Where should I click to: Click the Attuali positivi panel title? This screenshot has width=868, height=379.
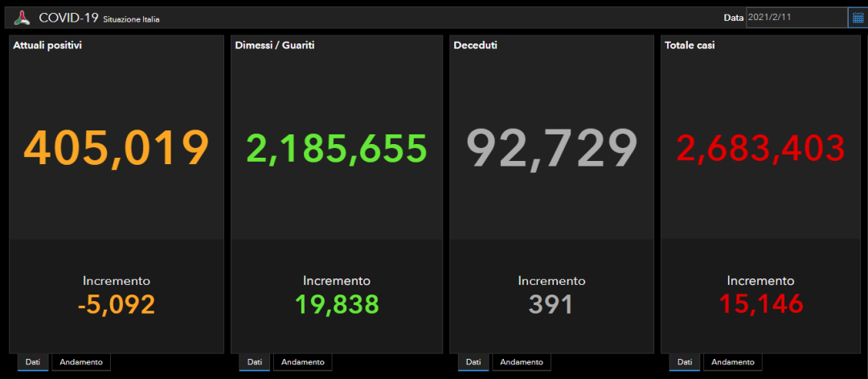(x=47, y=45)
